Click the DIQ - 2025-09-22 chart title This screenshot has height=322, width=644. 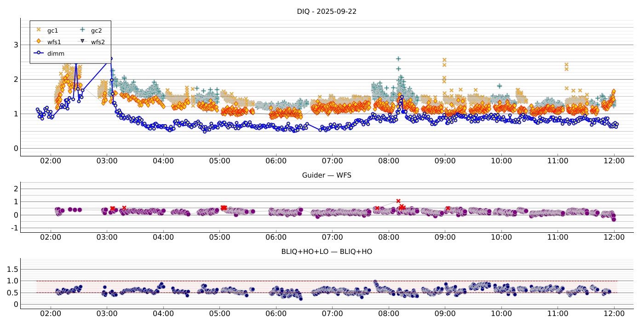[x=327, y=11]
